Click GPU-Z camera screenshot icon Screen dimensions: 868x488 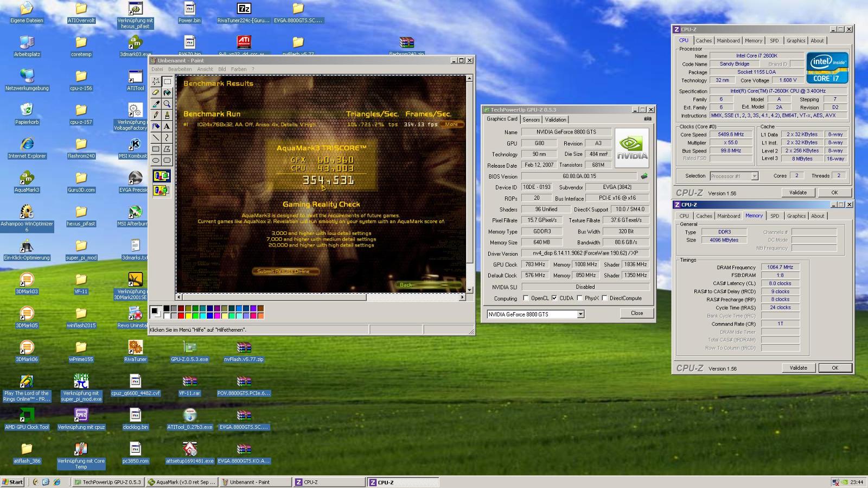[648, 119]
